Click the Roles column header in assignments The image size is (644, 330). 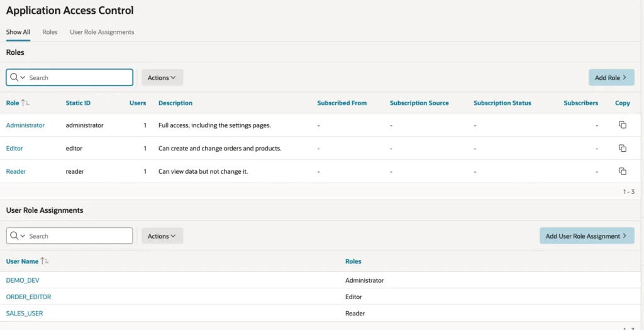point(353,261)
